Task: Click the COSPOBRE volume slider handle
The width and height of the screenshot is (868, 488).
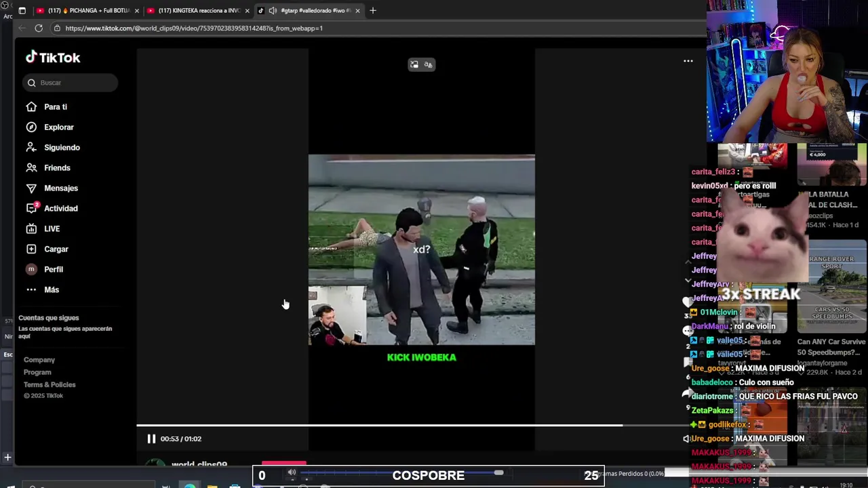Action: pyautogui.click(x=498, y=472)
